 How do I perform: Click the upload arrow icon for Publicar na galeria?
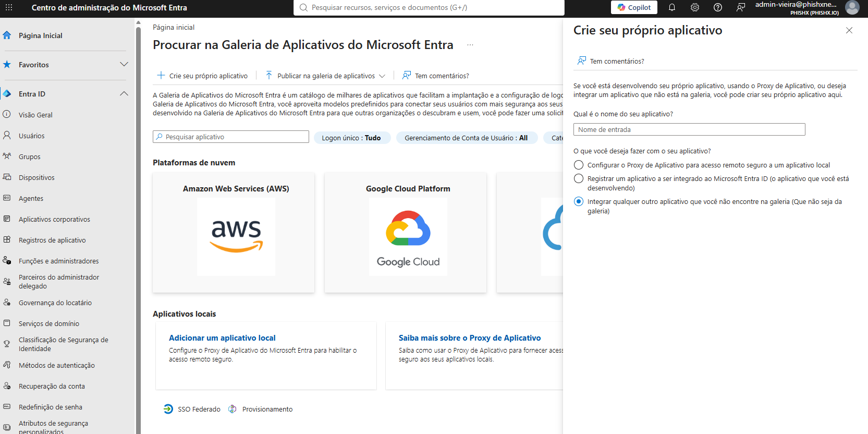click(x=269, y=75)
